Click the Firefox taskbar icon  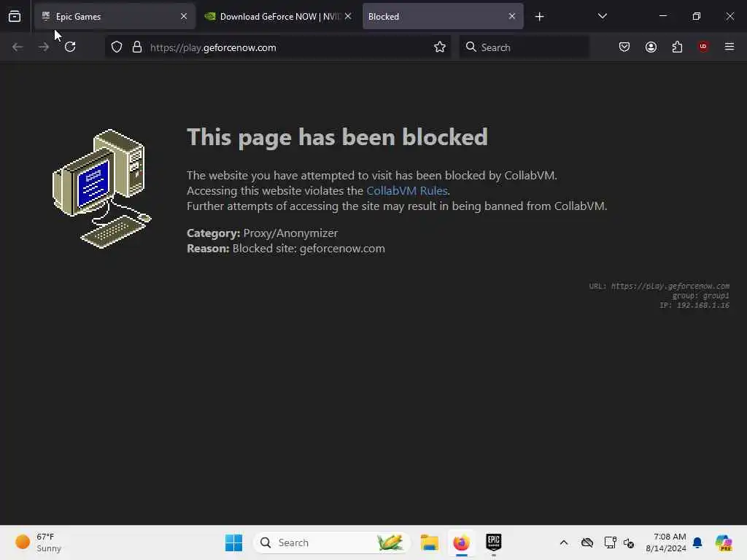tap(461, 542)
